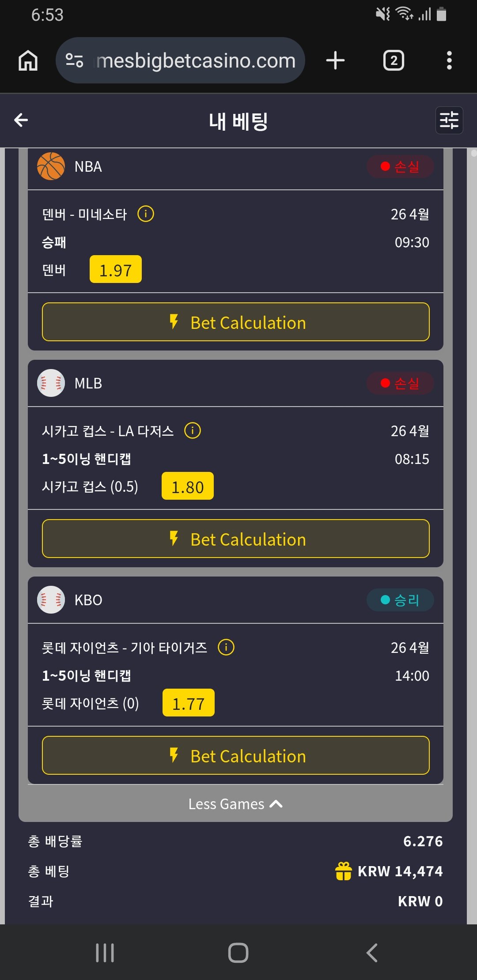
Task: Tap the browser home icon
Action: 28,60
